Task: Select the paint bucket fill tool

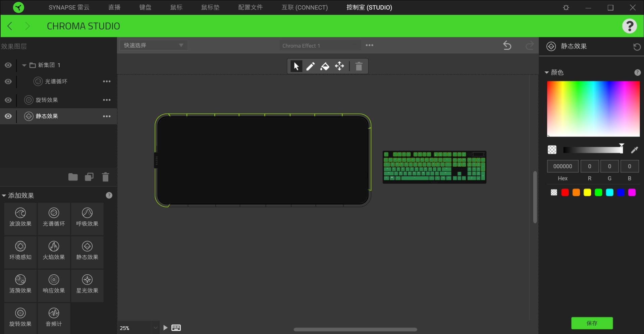Action: pos(325,66)
